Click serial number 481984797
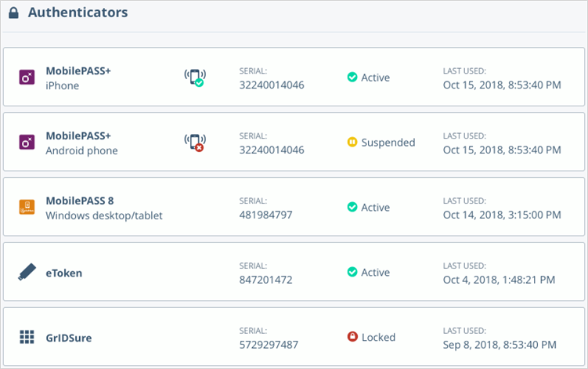The width and height of the screenshot is (588, 369). pyautogui.click(x=265, y=215)
